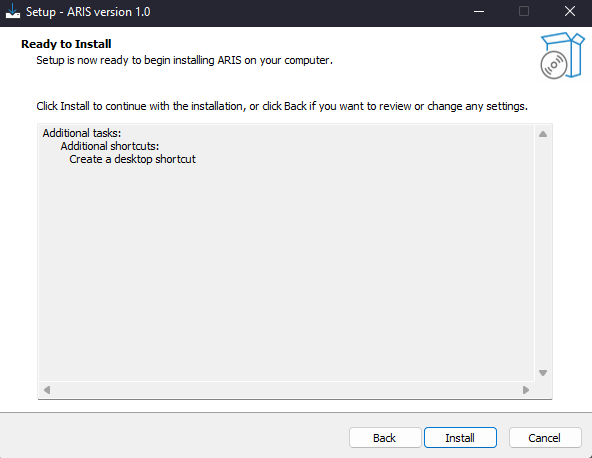Click the scroll down arrow in summary box

[x=543, y=373]
